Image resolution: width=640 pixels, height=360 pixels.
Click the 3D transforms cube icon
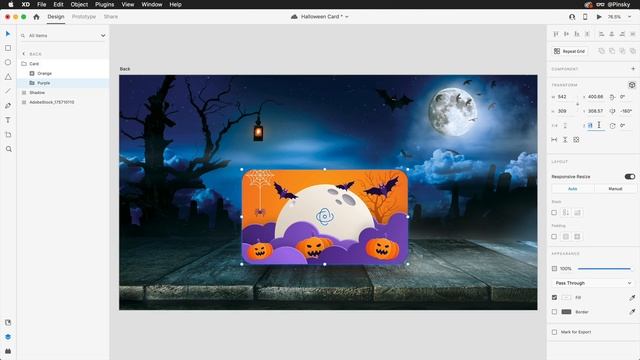click(632, 85)
